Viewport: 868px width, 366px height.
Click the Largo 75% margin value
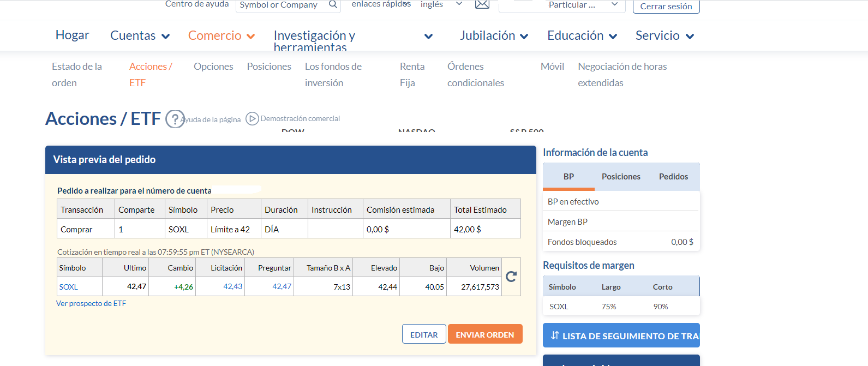click(x=609, y=307)
